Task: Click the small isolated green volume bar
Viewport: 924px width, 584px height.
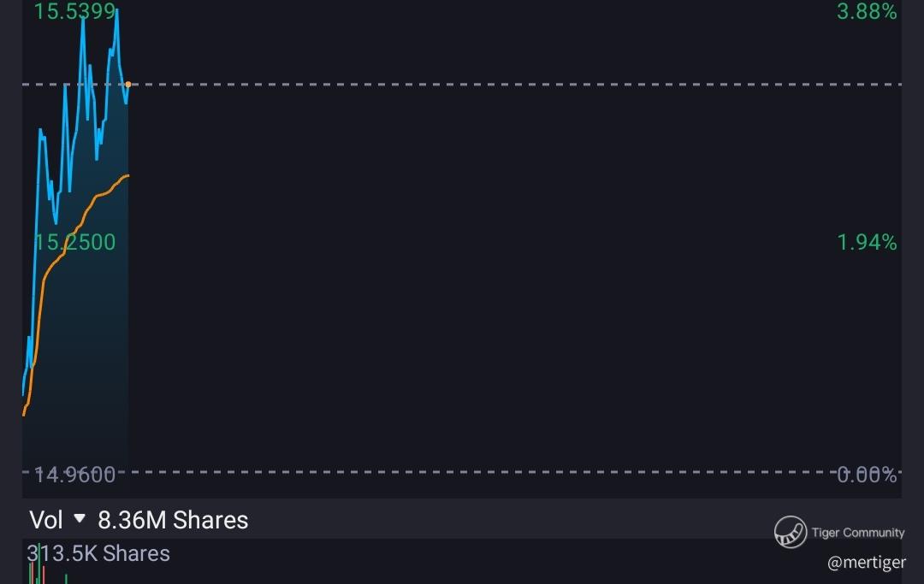Action: [x=66, y=579]
